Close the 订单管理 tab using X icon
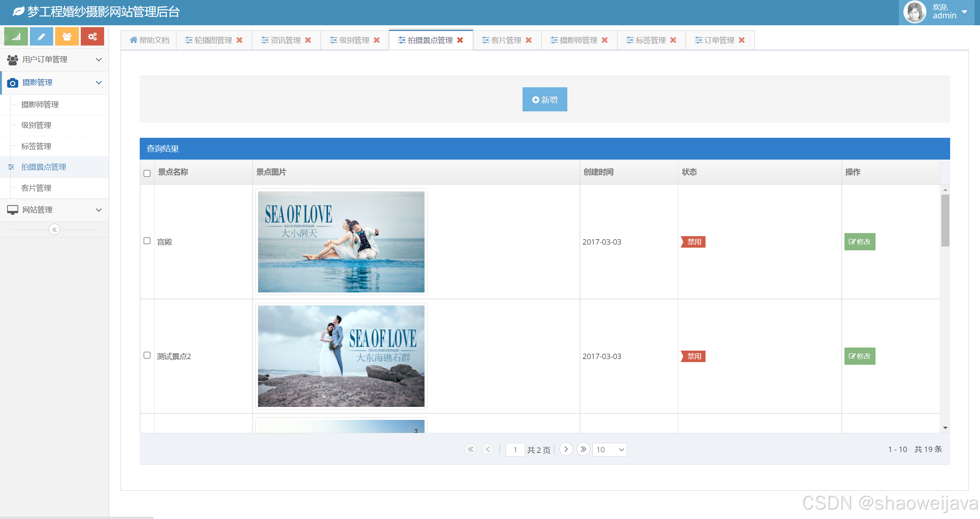Viewport: 980px width, 519px height. pos(742,40)
